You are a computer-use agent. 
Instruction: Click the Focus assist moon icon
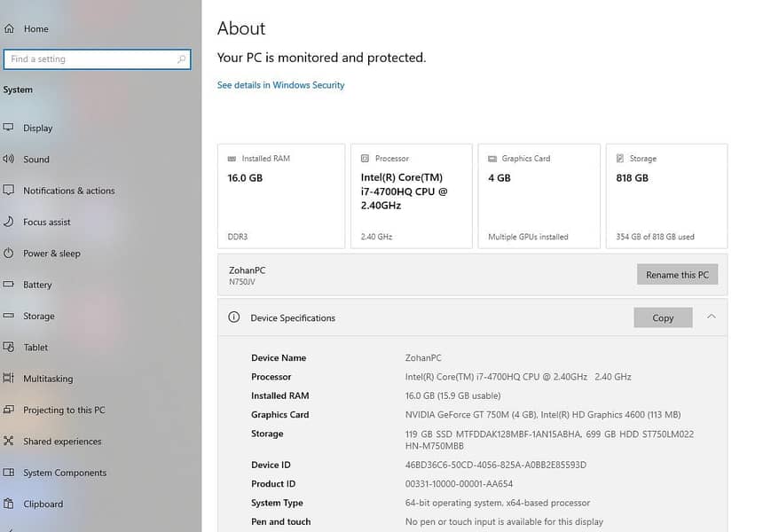pos(8,222)
